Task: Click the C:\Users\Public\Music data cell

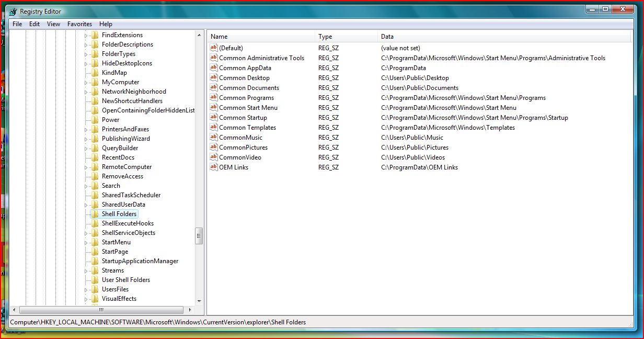Action: coord(412,138)
